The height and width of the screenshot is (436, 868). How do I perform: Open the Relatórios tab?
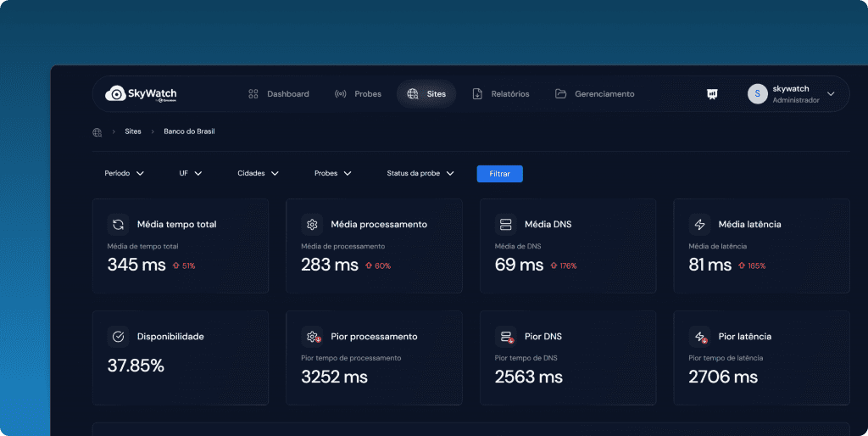[501, 94]
